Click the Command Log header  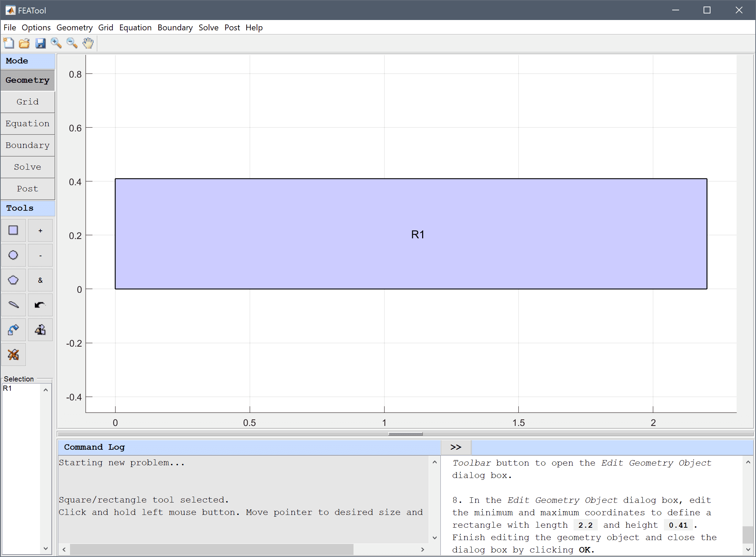249,447
